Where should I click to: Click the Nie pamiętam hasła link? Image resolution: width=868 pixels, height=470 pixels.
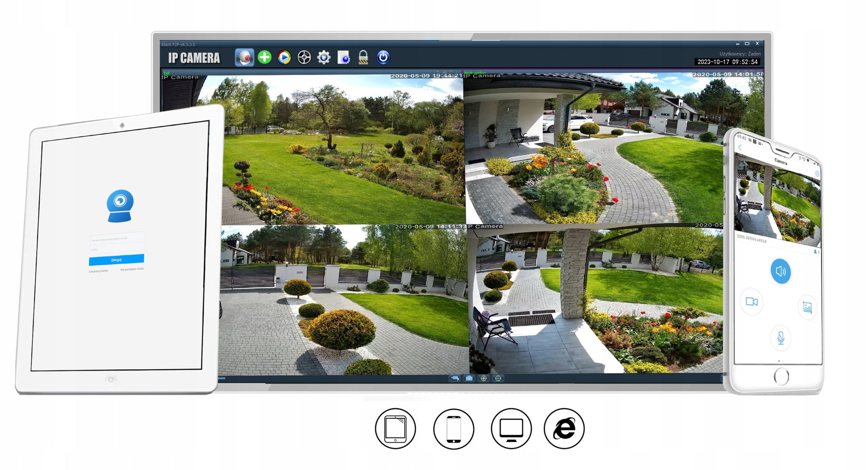tap(132, 269)
